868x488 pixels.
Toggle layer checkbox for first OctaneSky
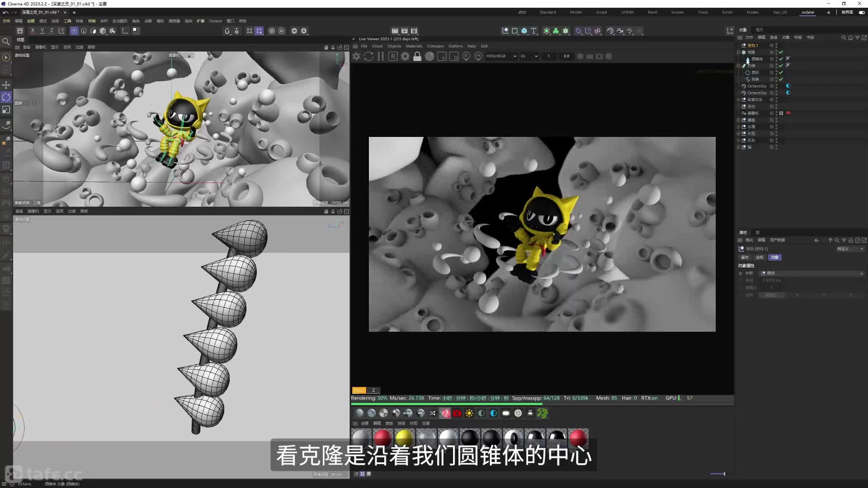pyautogui.click(x=772, y=86)
